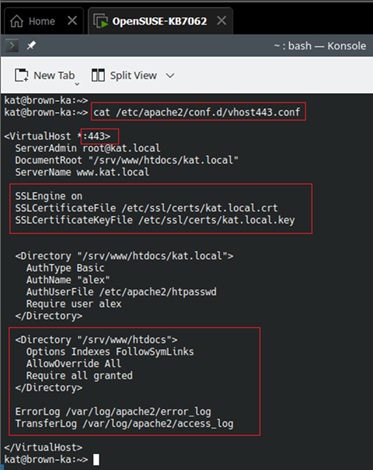Toggle the pin icon in title bar
Screen dimensions: 373x470
tap(31, 45)
